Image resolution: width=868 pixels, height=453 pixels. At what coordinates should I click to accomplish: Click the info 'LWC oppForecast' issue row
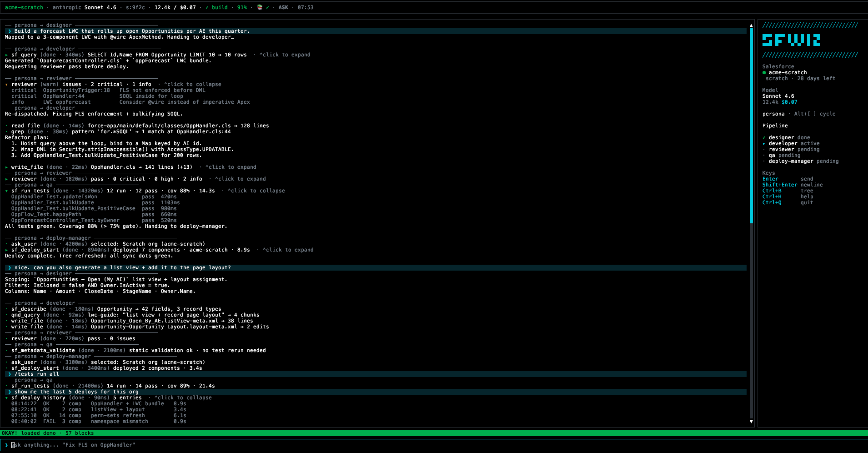coord(130,102)
